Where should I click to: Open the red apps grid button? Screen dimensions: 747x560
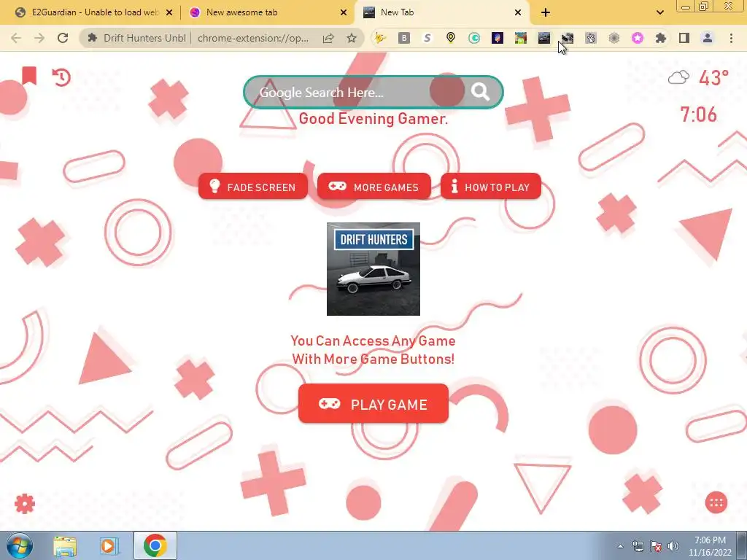[716, 502]
